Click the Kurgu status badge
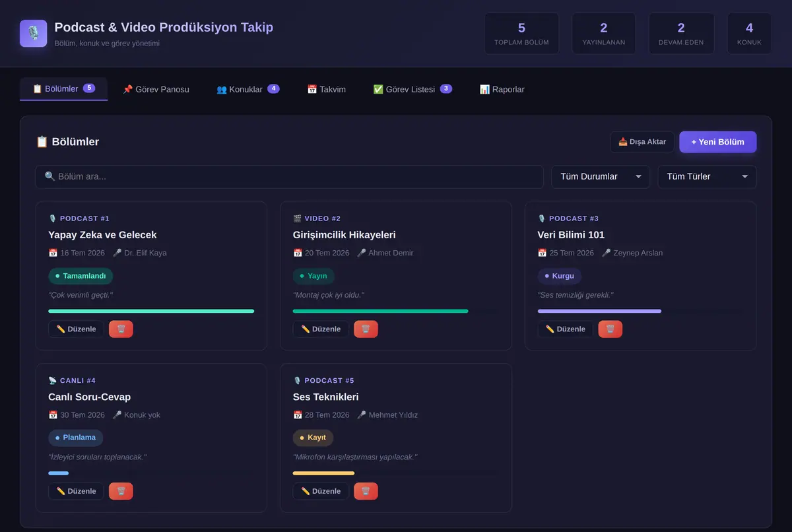 [x=560, y=276]
